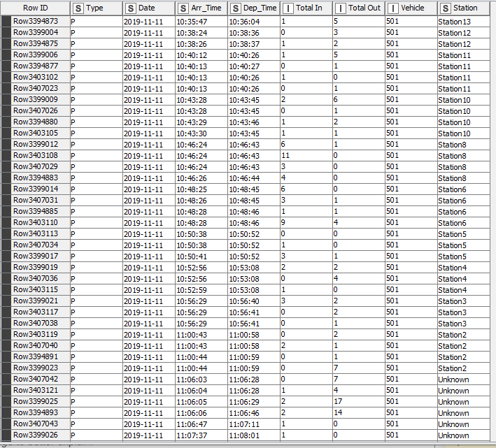Viewport: 496px width, 448px height.
Task: Click the Total Out column header label
Action: click(364, 8)
